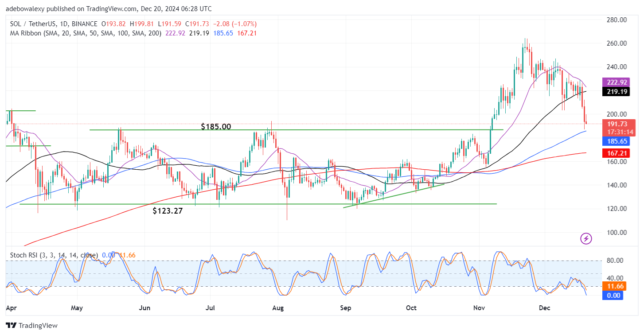This screenshot has height=335, width=644.
Task: Click the $123.27 support label
Action: point(168,211)
